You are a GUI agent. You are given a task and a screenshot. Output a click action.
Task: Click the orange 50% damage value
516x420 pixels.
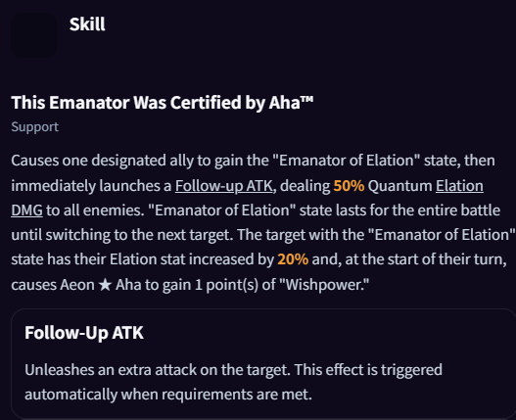[349, 186]
